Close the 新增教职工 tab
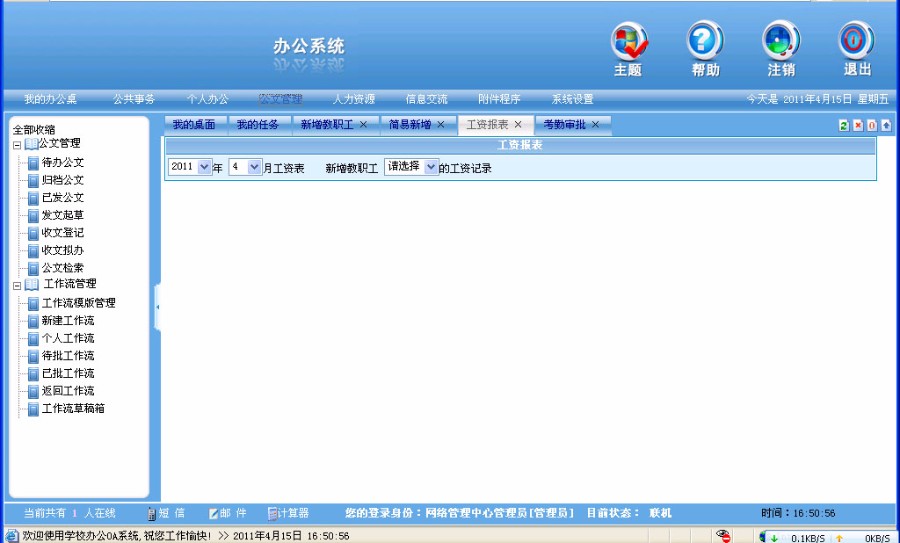This screenshot has width=900, height=543. pyautogui.click(x=363, y=125)
